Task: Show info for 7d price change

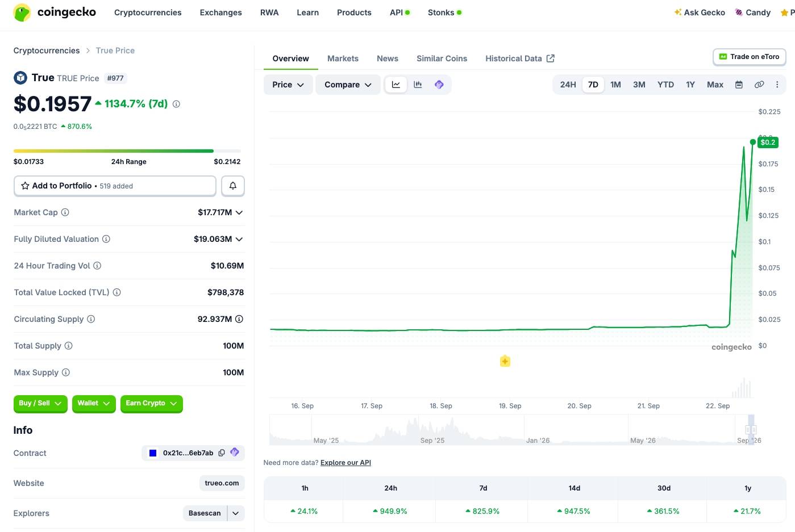Action: pos(176,104)
